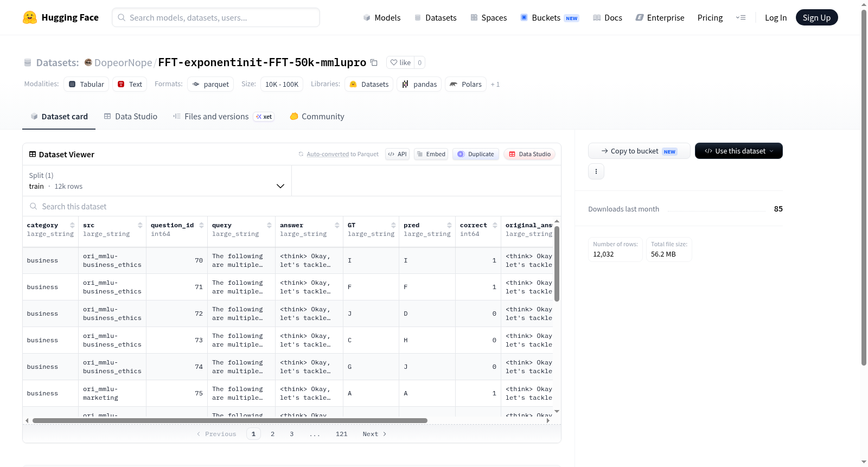Go to Models in top navigation
Image resolution: width=868 pixels, height=467 pixels.
(x=382, y=17)
